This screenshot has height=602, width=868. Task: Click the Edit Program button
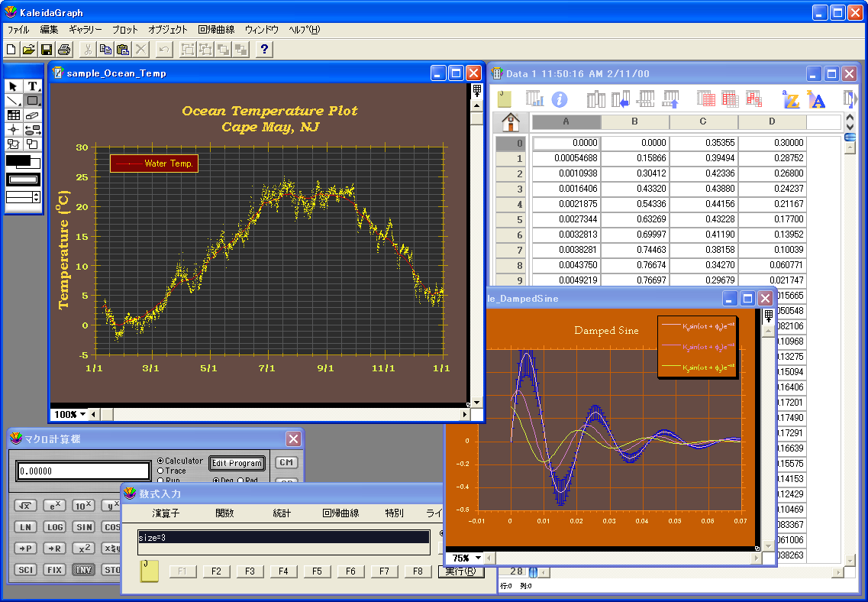tap(237, 463)
